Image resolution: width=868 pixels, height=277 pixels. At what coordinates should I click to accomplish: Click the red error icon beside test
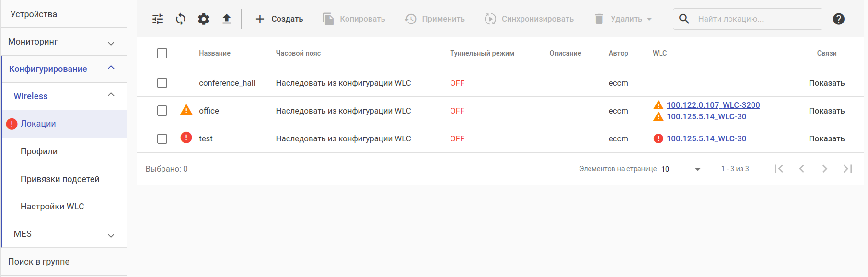186,138
